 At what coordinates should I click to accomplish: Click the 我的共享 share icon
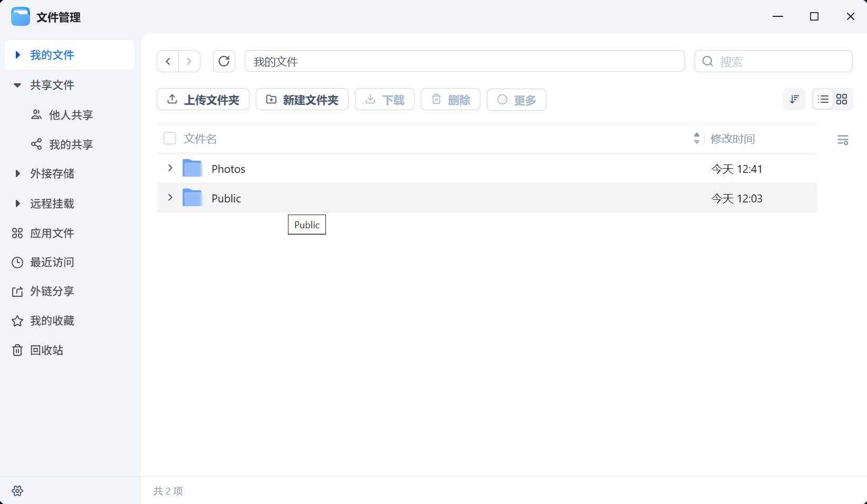pos(36,144)
